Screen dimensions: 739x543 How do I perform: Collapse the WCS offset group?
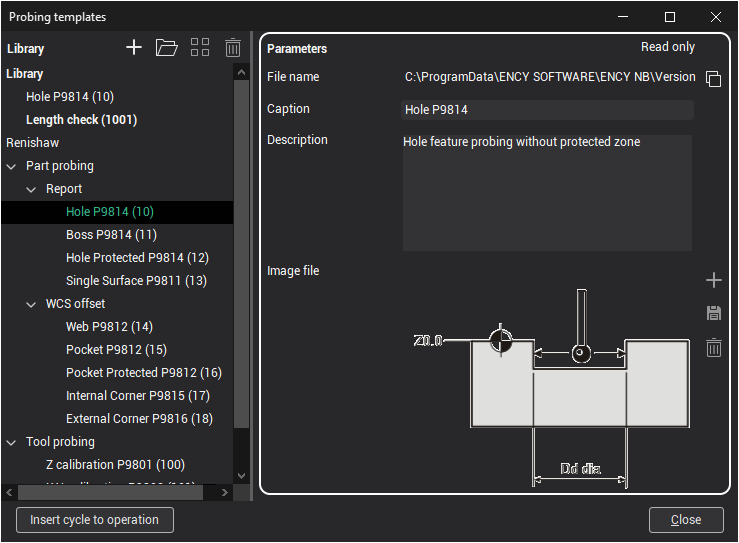(32, 304)
